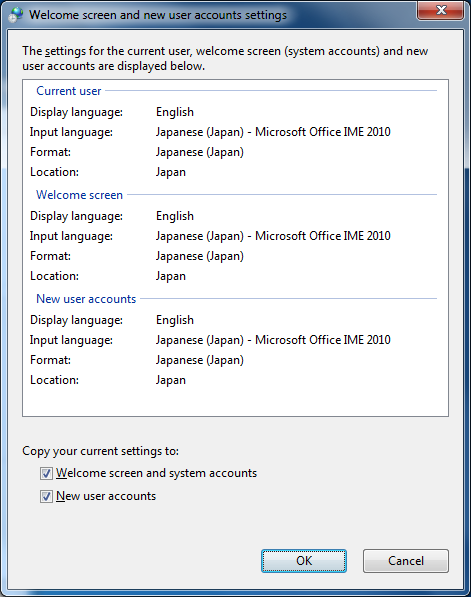Click Current user Format value Japanese (Japan)
This screenshot has width=471, height=597.
(200, 152)
